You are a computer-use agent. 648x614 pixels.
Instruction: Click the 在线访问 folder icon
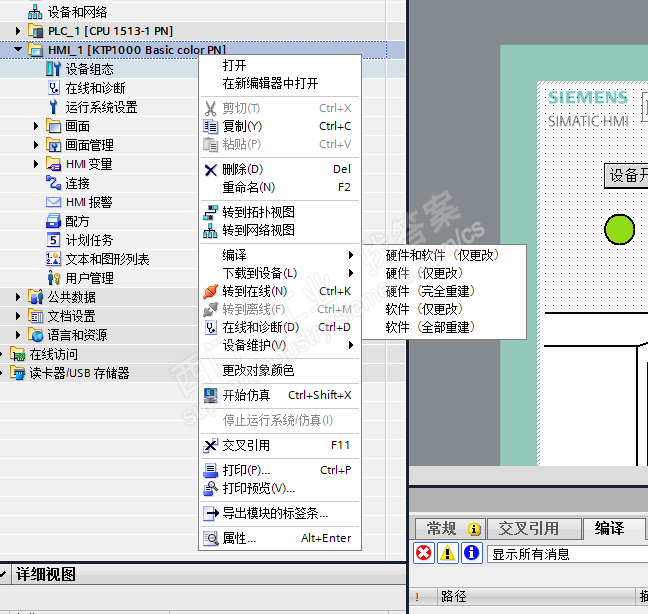coord(17,354)
